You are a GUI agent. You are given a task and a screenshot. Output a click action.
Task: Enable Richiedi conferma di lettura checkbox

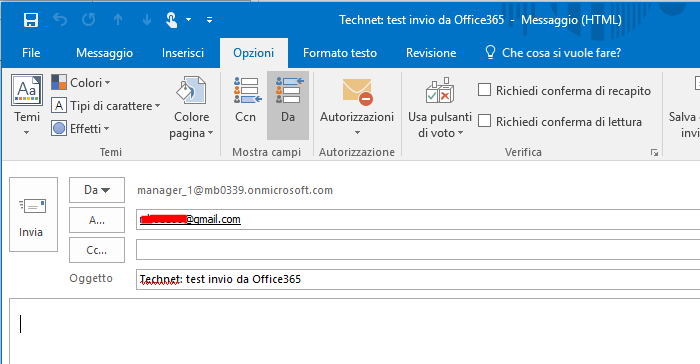tap(484, 121)
